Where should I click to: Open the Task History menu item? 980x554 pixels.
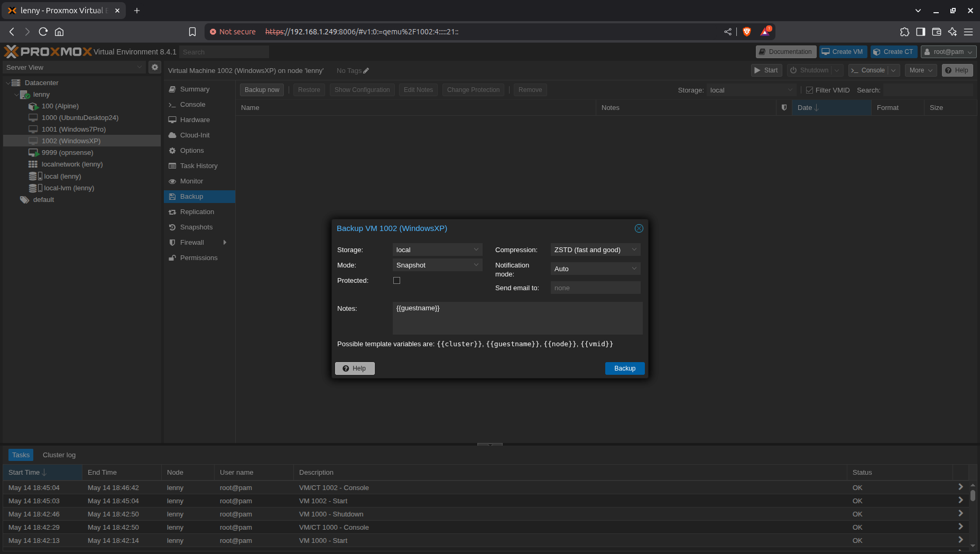click(x=200, y=166)
